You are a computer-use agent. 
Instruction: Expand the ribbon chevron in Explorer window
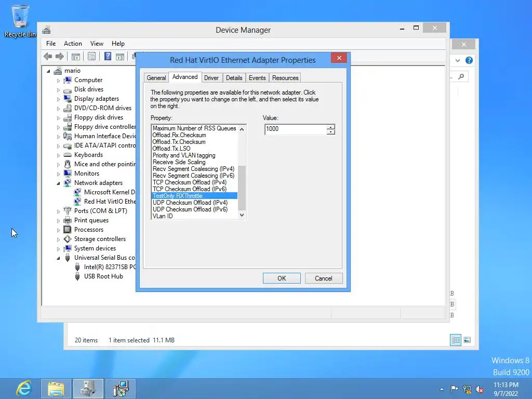(458, 60)
